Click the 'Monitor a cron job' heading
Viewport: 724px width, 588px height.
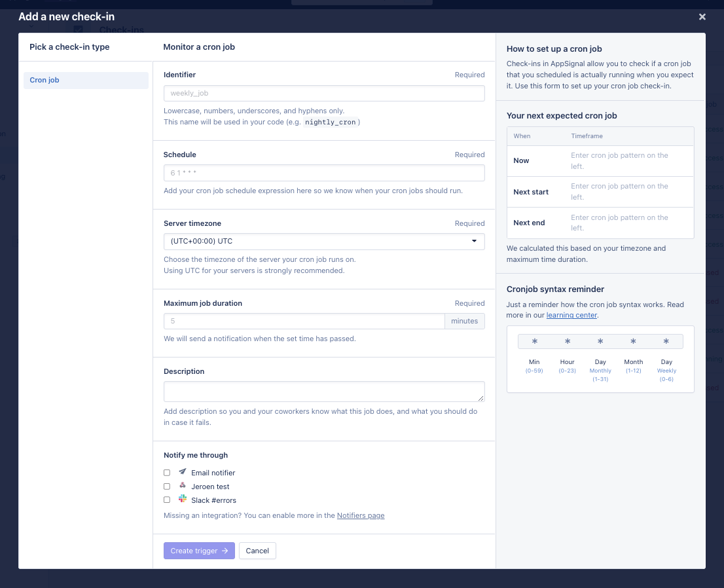[199, 47]
